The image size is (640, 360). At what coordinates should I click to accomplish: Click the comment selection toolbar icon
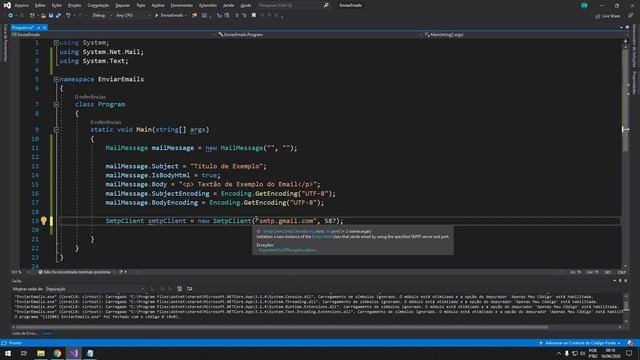(x=237, y=16)
